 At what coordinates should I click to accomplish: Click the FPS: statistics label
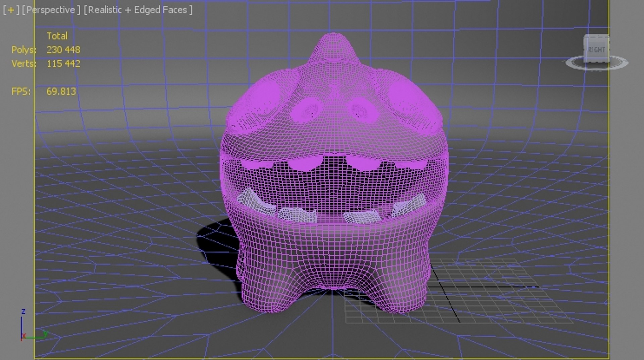tap(21, 92)
